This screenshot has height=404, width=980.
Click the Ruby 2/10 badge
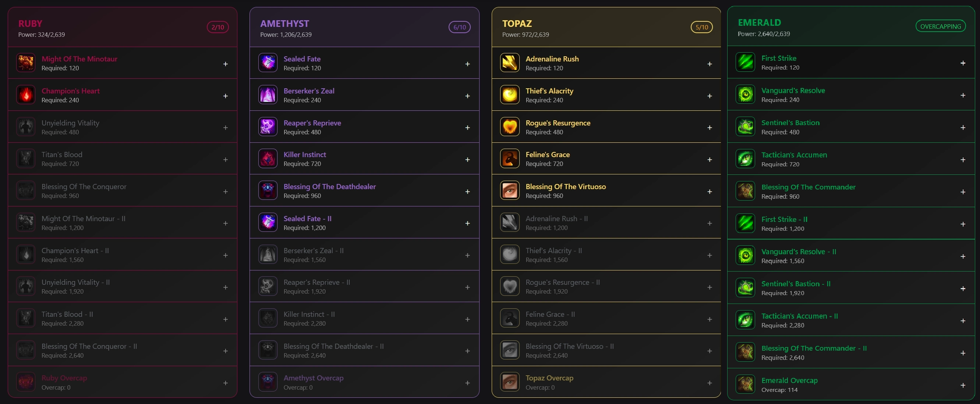(x=217, y=27)
